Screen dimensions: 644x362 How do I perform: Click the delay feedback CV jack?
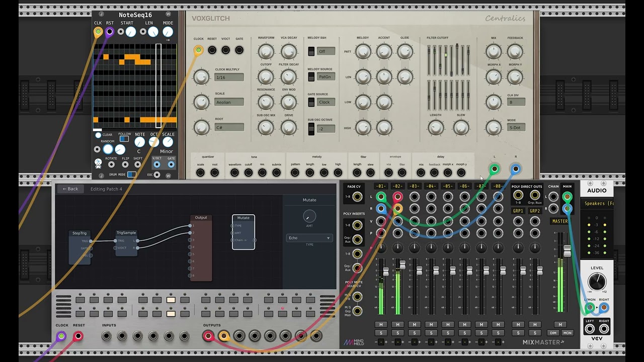pyautogui.click(x=434, y=173)
